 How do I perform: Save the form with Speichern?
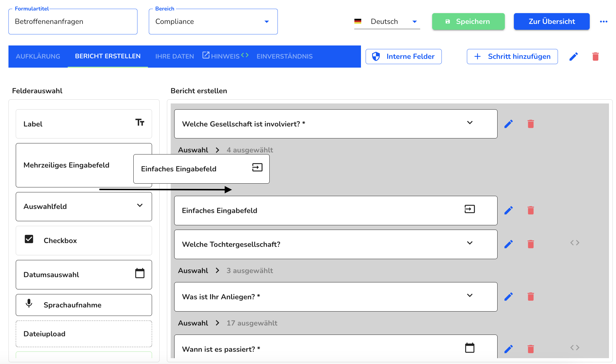point(468,22)
